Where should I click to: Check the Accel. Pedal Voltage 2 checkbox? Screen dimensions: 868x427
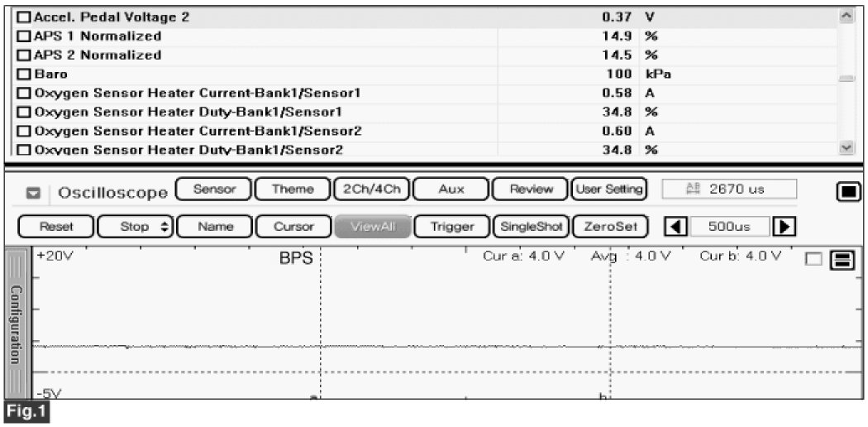point(23,17)
